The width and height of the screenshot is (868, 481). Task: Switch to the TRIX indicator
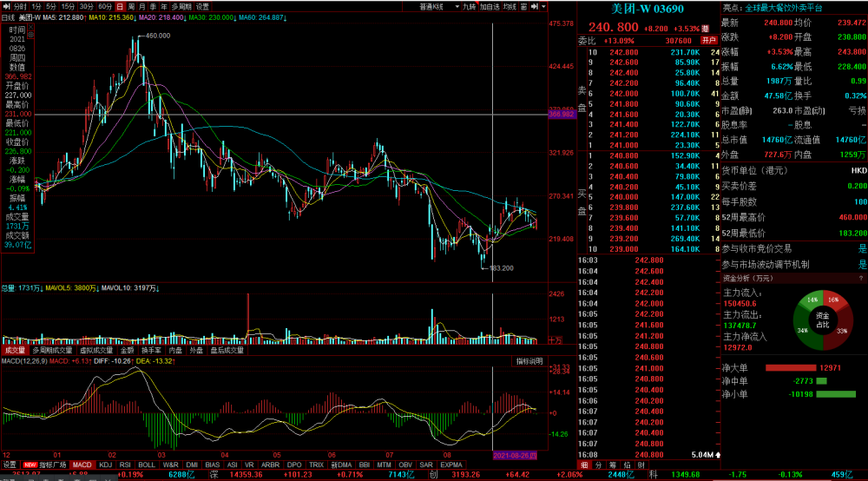click(x=316, y=465)
